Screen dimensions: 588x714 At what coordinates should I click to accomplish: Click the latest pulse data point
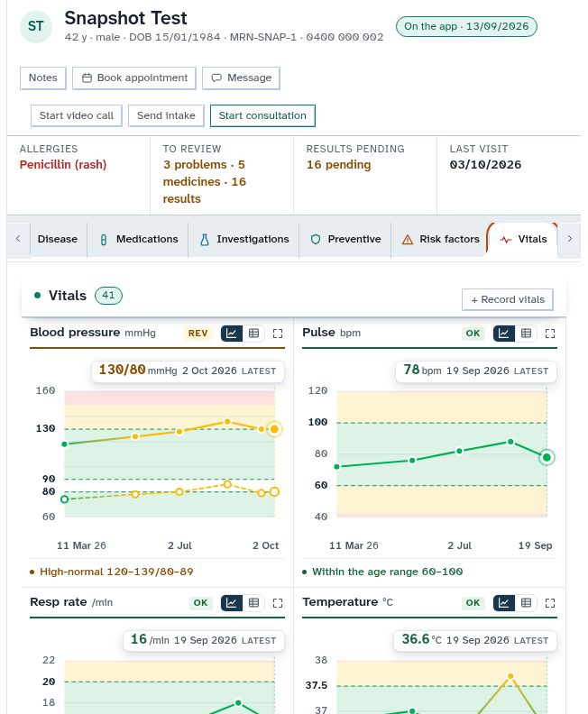tap(547, 457)
